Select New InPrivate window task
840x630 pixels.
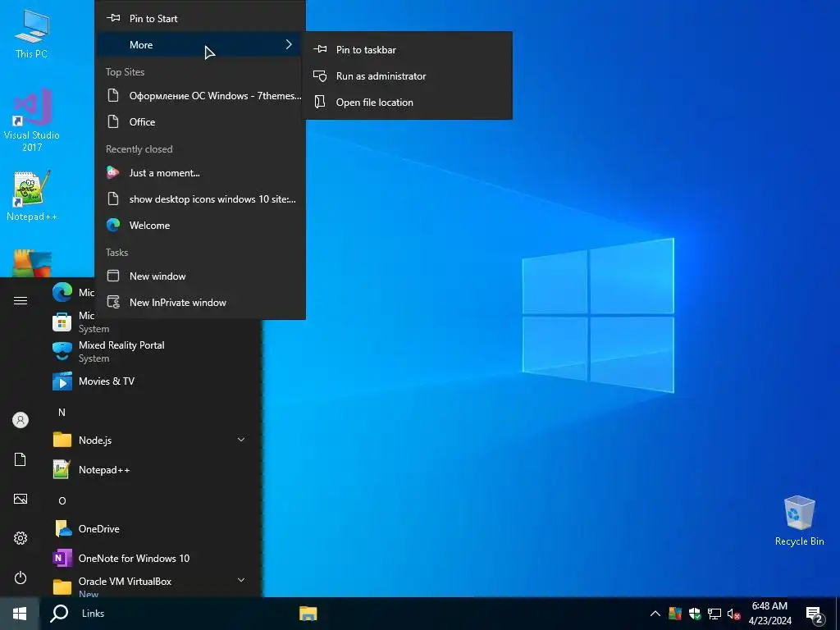tap(200, 303)
